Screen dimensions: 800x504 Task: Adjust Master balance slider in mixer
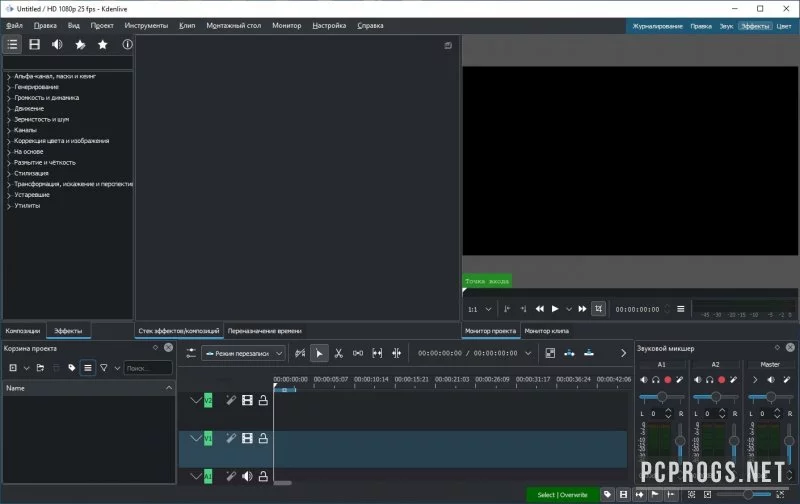(770, 396)
